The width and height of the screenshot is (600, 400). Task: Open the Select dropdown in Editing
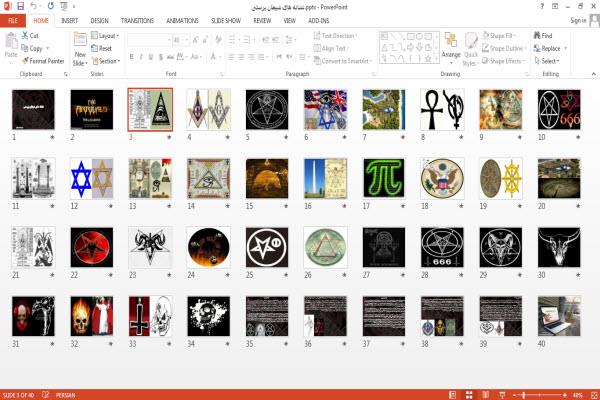(547, 61)
